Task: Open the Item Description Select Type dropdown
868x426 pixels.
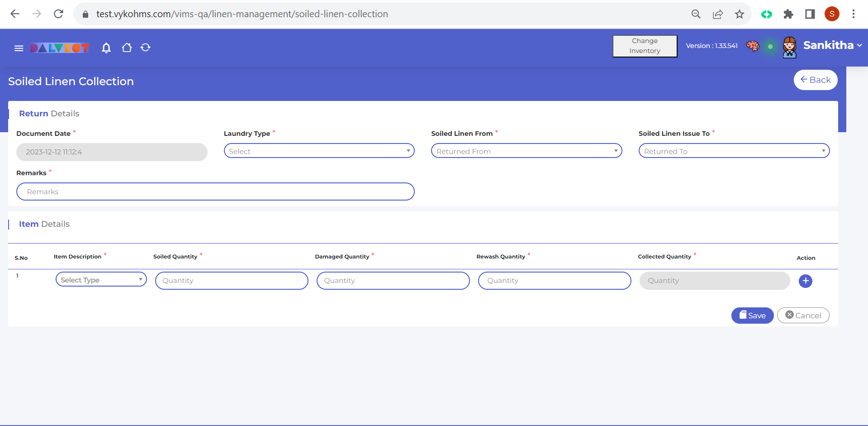Action: click(x=101, y=280)
